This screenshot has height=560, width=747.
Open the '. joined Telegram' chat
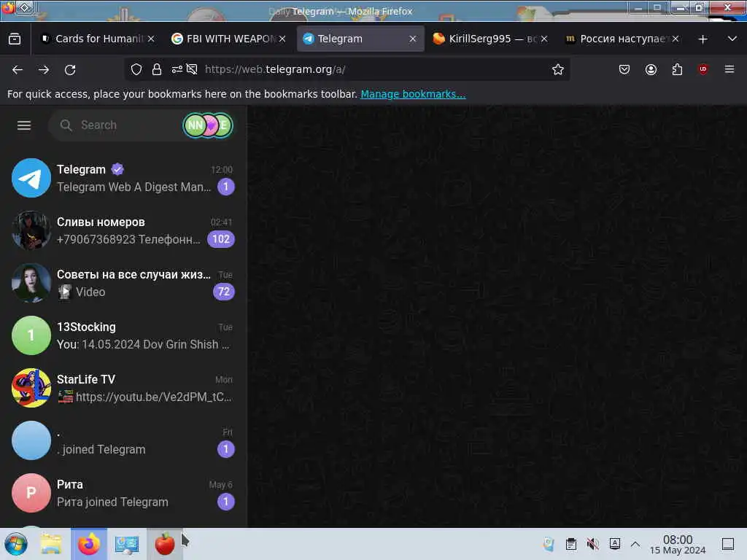[123, 440]
